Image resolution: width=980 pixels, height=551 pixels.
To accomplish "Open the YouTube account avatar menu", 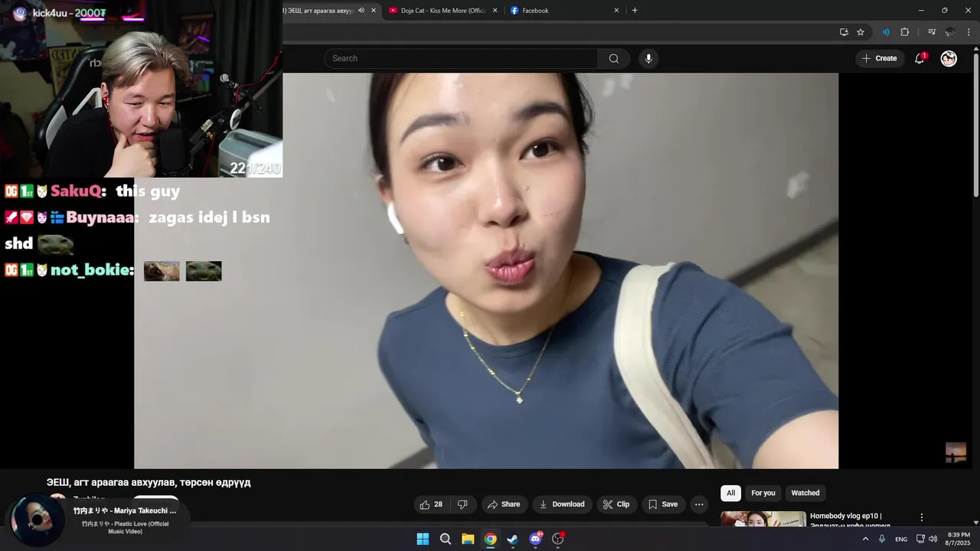I will pos(949,58).
